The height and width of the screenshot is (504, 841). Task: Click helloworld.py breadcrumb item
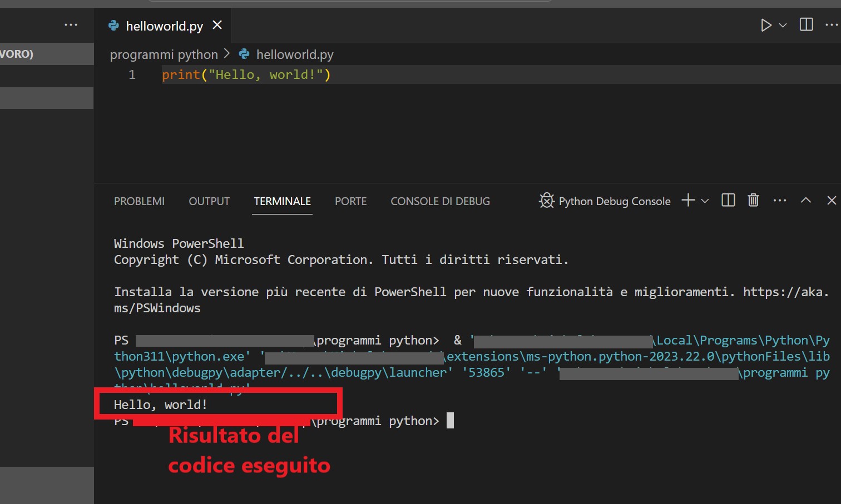click(x=294, y=54)
